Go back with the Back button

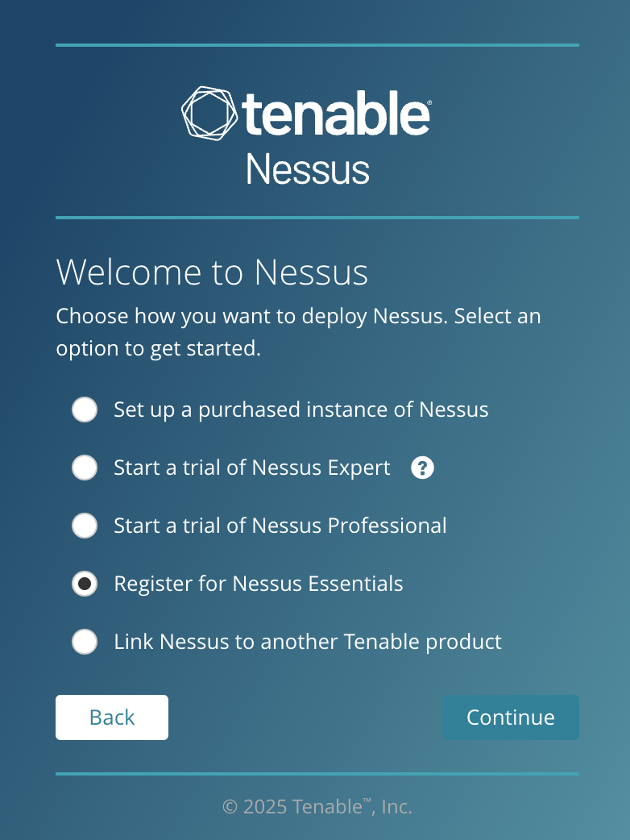click(x=112, y=717)
